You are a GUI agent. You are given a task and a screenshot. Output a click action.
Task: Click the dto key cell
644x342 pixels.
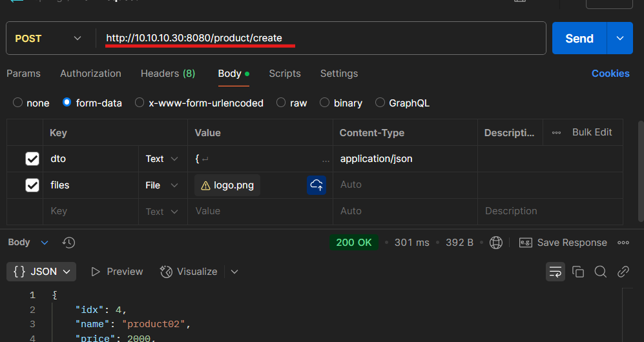[x=91, y=159]
